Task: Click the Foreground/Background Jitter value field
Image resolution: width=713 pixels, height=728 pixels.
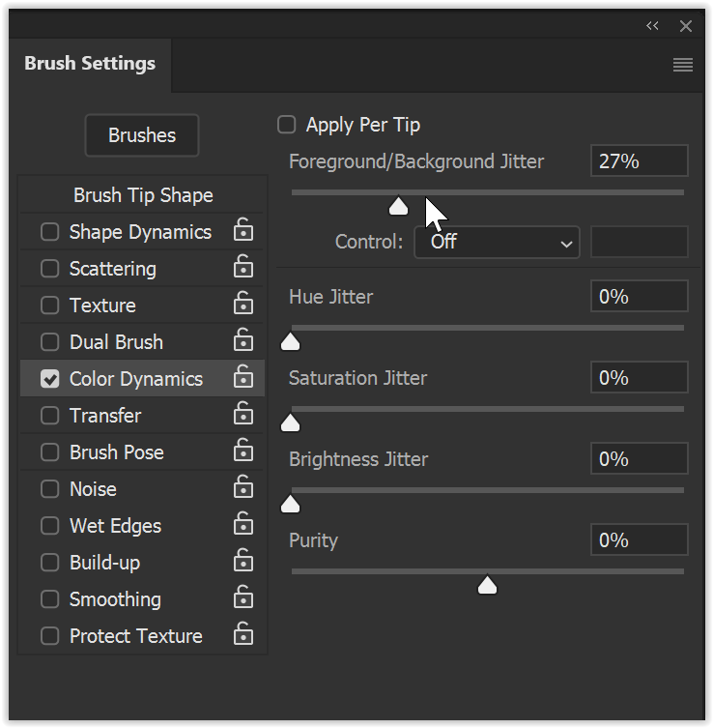Action: [639, 161]
